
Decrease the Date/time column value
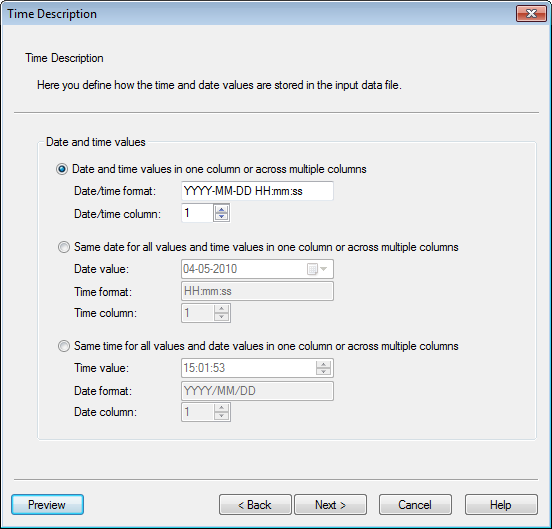coord(221,216)
